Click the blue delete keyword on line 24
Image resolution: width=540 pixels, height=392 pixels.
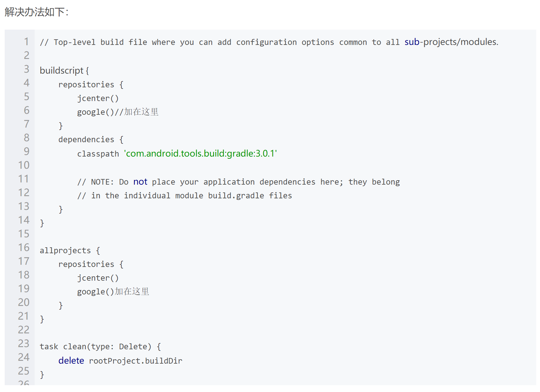[x=71, y=361]
